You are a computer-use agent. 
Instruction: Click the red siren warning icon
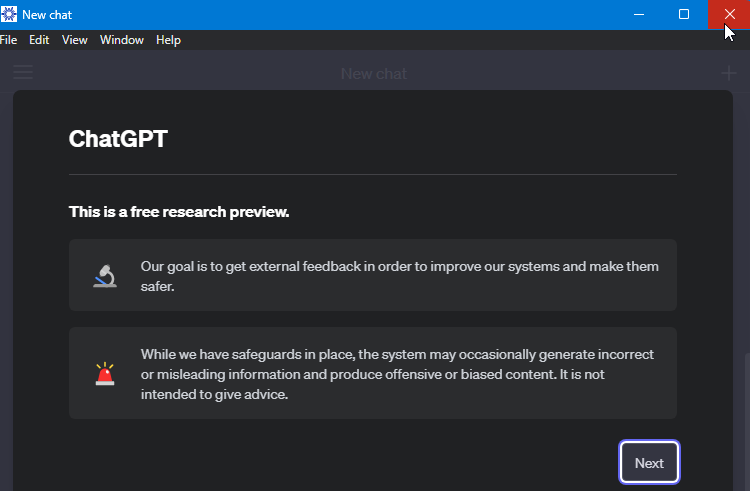click(105, 374)
